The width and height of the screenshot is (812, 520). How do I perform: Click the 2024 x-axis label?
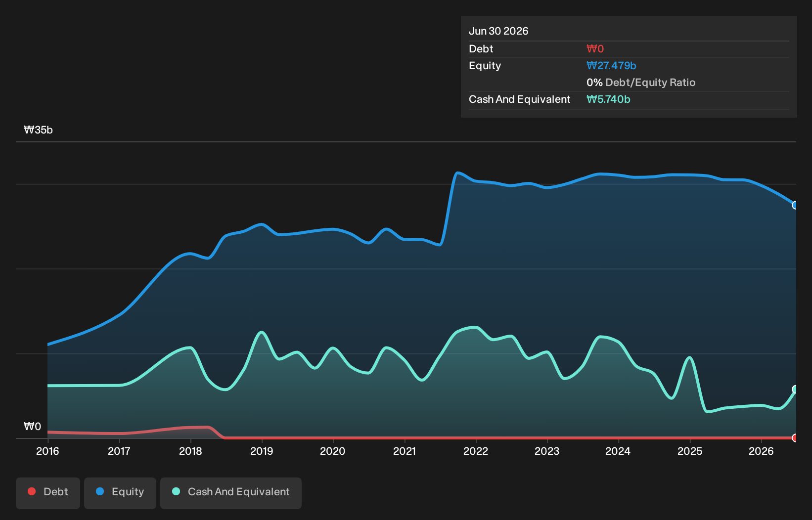(618, 451)
